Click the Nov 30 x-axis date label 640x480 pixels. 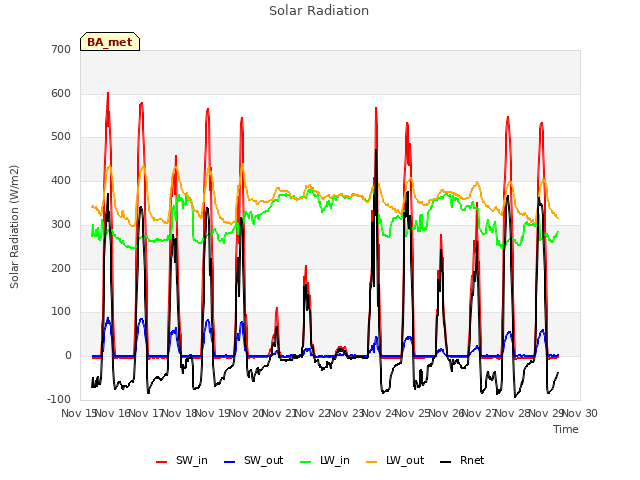[x=580, y=413]
